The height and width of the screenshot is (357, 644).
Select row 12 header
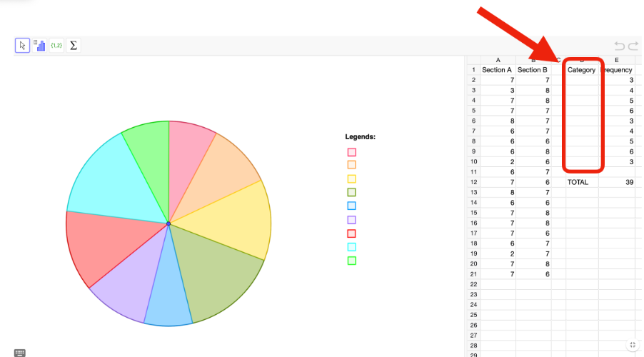pos(472,182)
